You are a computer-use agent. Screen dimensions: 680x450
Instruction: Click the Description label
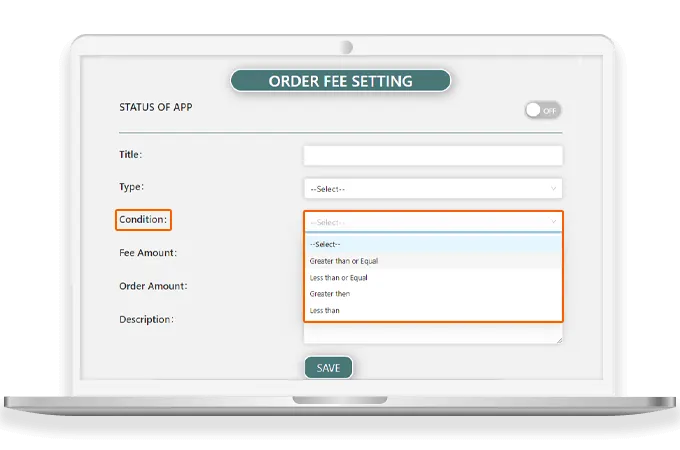click(146, 319)
